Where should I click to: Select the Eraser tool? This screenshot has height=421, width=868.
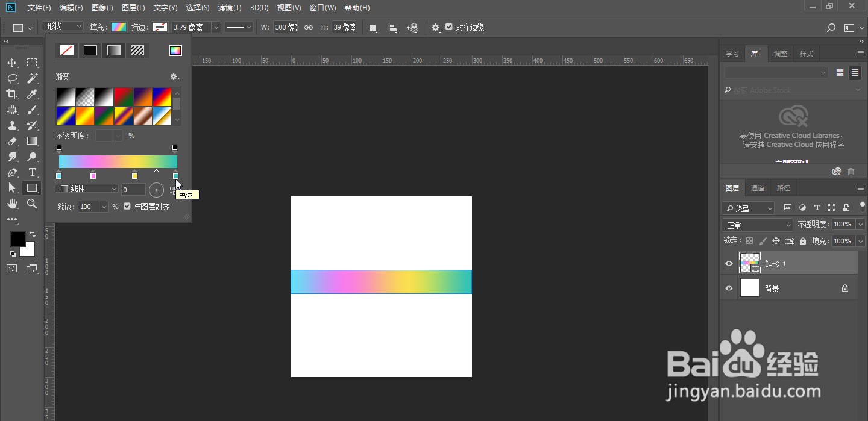(12, 141)
